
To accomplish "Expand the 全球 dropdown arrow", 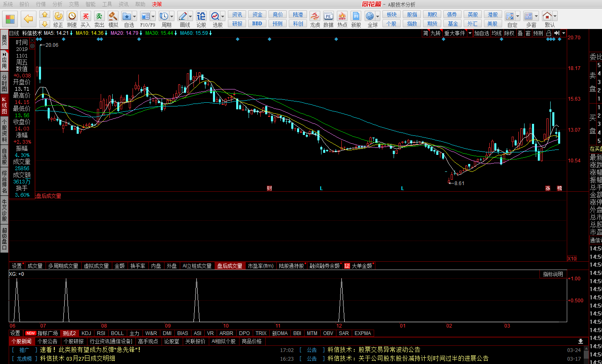I will point(378,16).
